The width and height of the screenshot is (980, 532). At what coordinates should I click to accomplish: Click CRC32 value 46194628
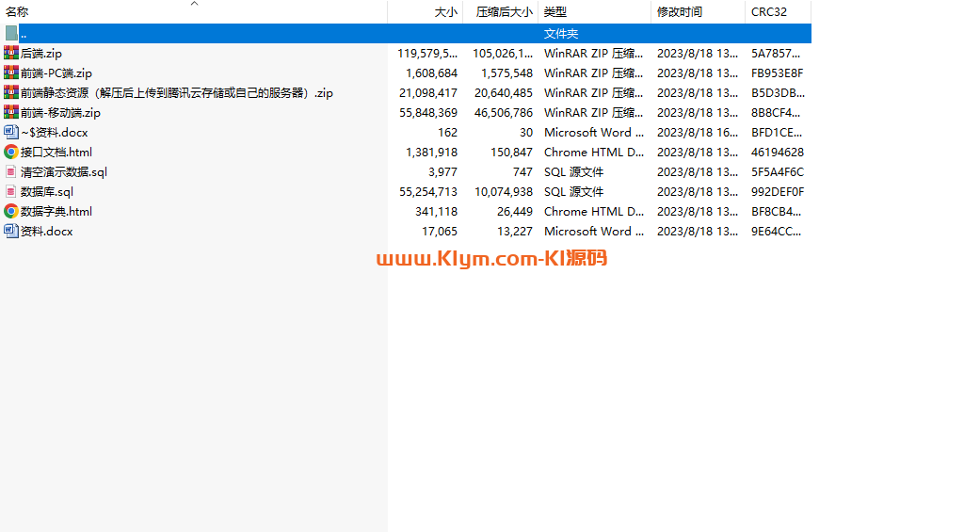click(778, 152)
